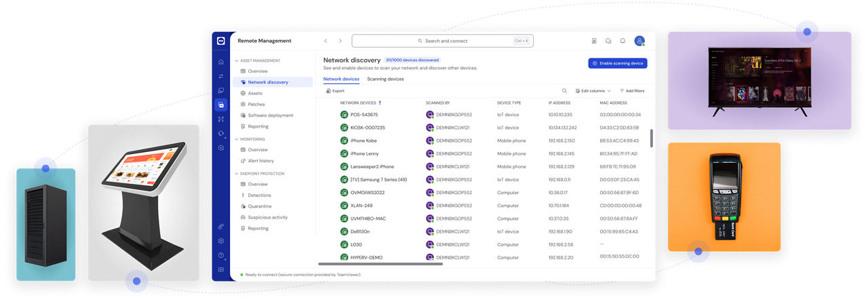Open the settings gear in the left rail
Viewport: 868px width, 302px height.
click(x=220, y=241)
